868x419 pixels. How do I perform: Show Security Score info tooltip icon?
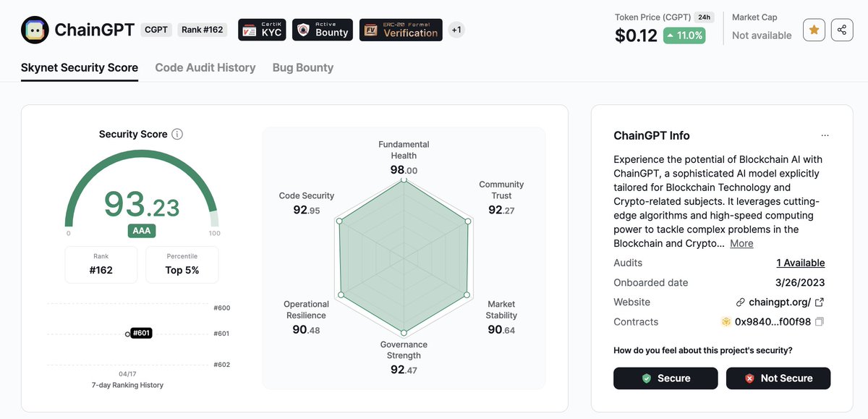click(x=177, y=134)
